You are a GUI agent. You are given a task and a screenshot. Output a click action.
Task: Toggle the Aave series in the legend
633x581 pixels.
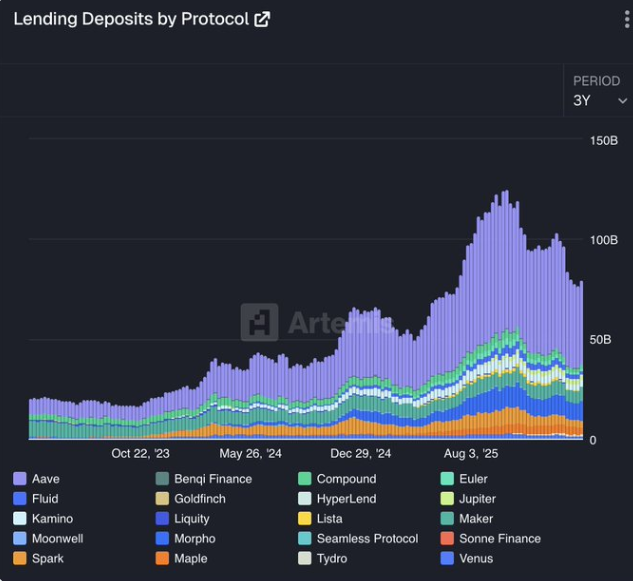(45, 479)
